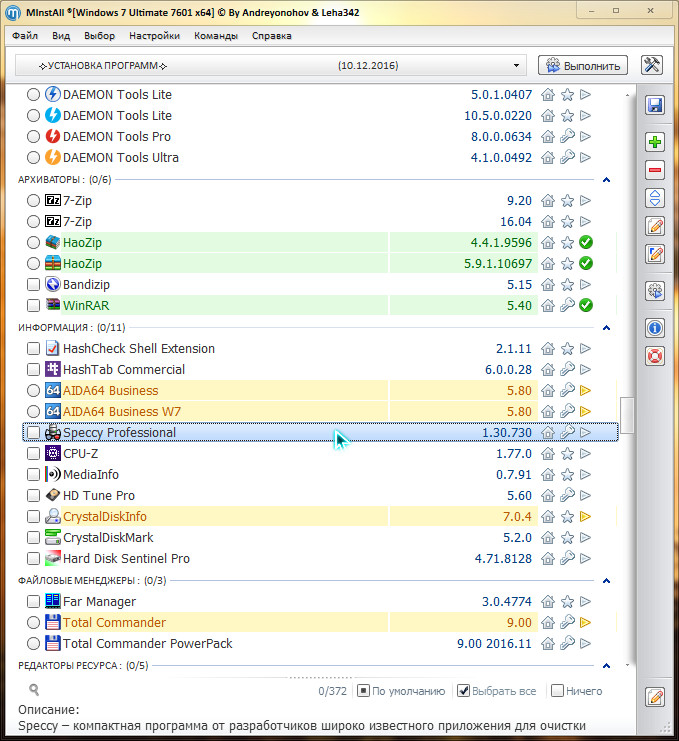This screenshot has width=679, height=741.
Task: Select the MediaInfo row text
Action: click(91, 474)
